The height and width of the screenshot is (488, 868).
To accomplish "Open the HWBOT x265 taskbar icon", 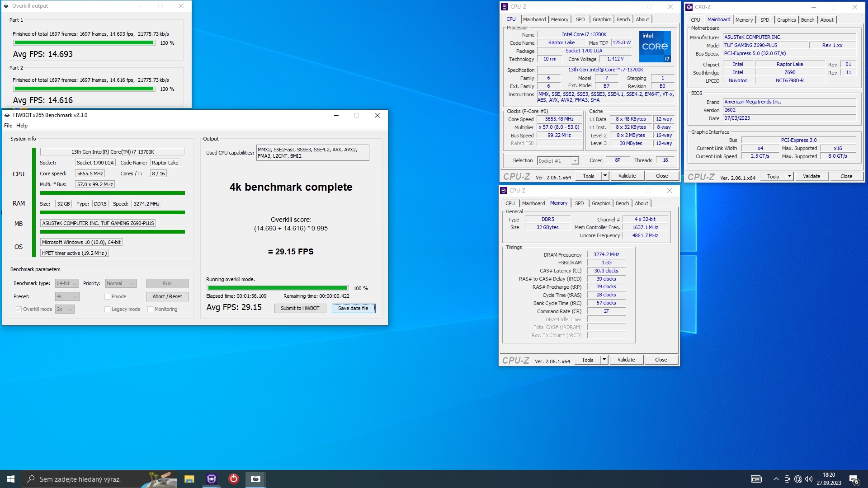I will (x=255, y=479).
